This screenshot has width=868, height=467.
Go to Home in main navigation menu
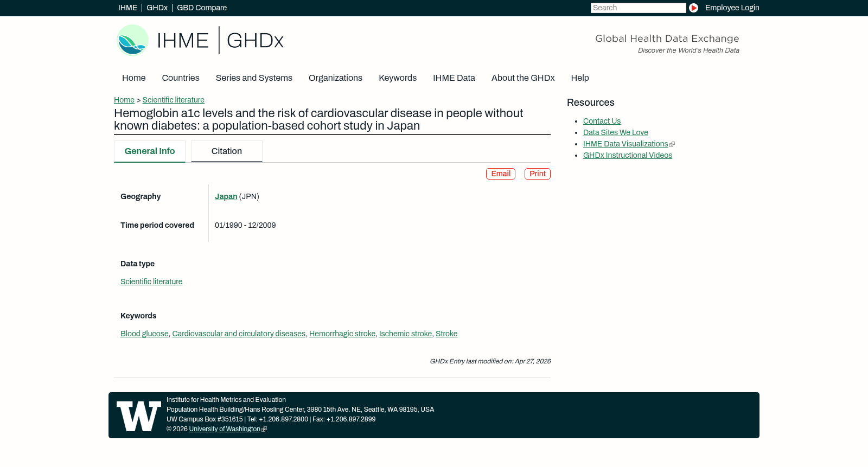pyautogui.click(x=133, y=78)
